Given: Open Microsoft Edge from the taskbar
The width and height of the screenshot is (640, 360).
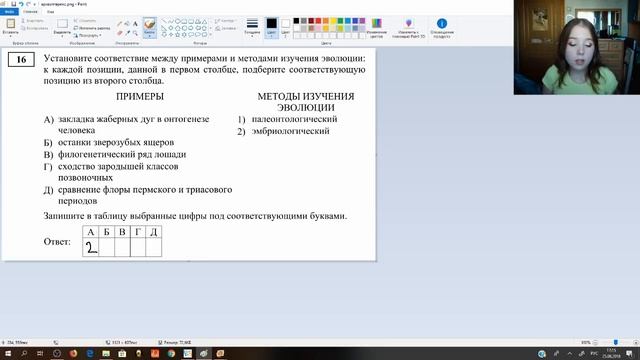Looking at the screenshot, I should tap(90, 353).
